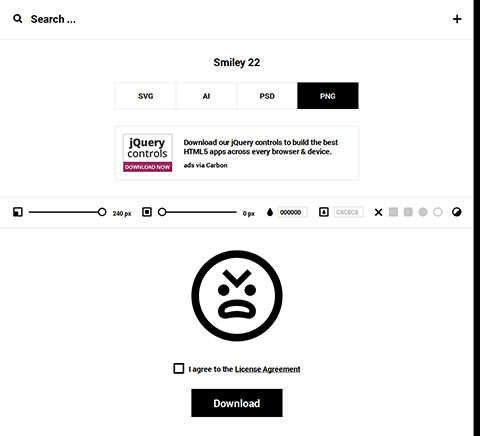Choose the filled circle background shape

pos(423,212)
